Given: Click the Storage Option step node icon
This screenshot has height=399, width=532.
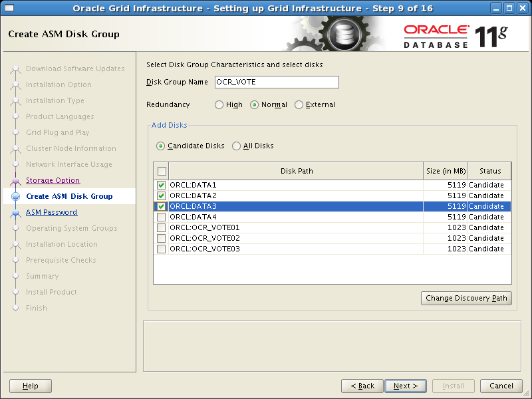Looking at the screenshot, I should point(15,180).
